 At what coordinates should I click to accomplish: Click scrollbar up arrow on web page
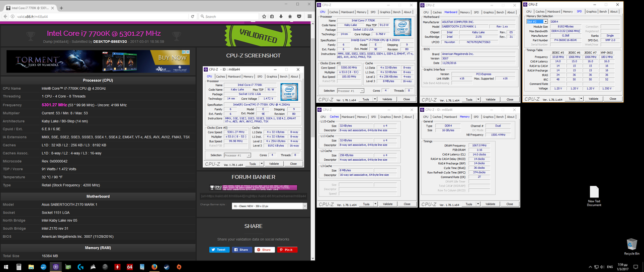click(312, 25)
